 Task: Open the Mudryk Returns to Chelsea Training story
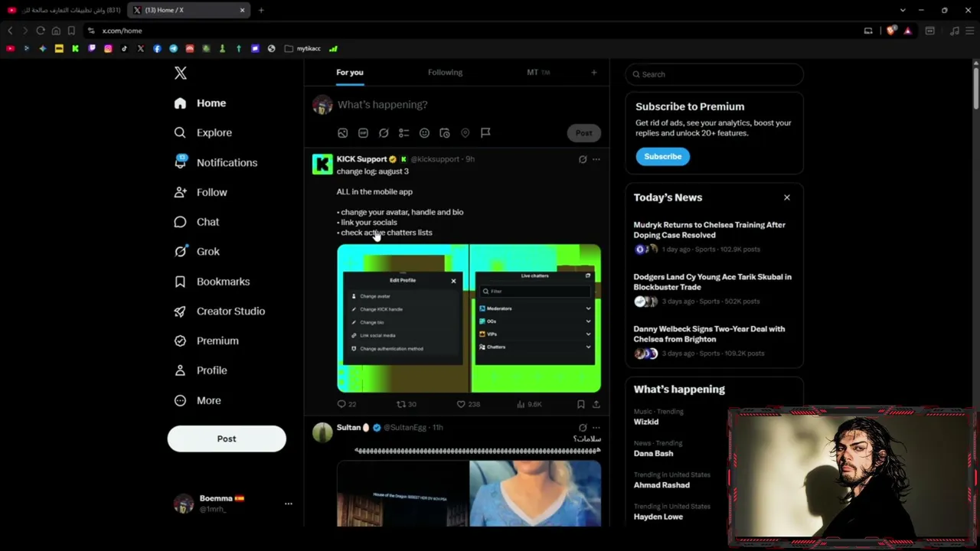(714, 236)
